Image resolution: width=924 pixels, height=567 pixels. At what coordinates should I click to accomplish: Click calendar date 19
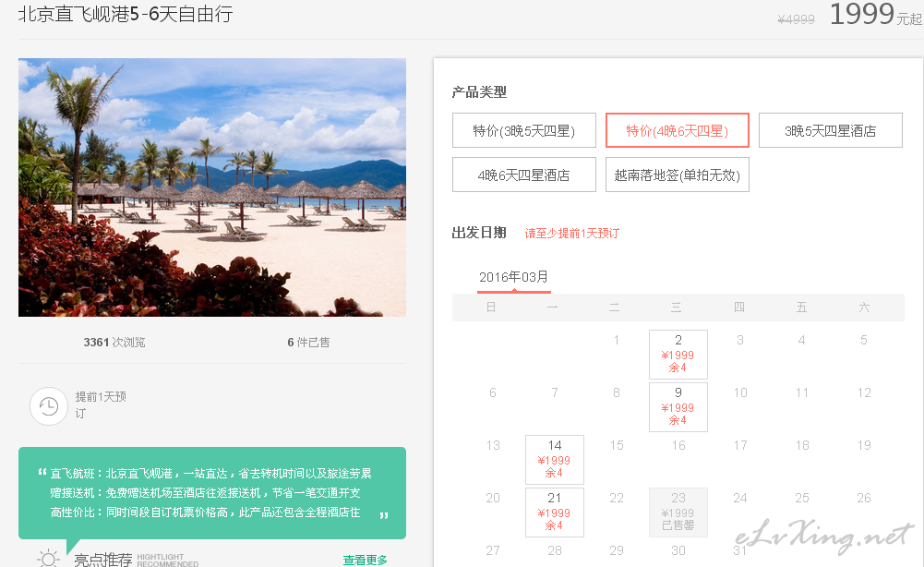[864, 446]
